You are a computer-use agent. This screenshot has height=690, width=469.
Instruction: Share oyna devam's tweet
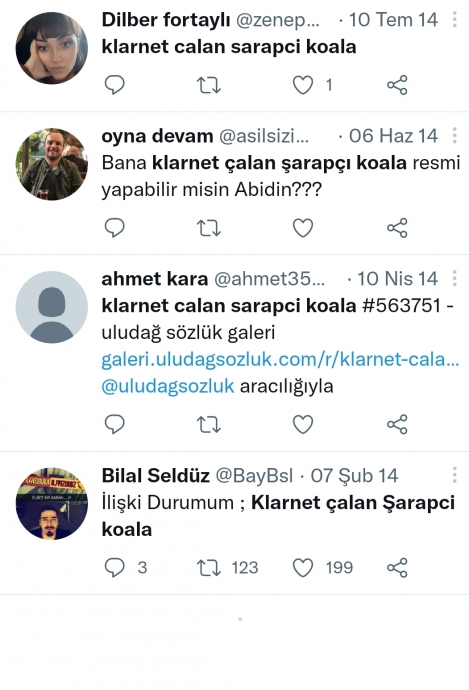(x=397, y=228)
